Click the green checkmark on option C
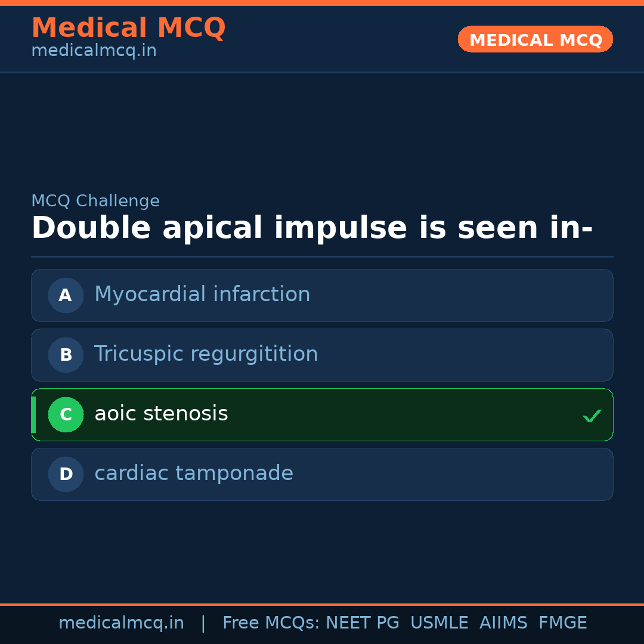The height and width of the screenshot is (644, 644). click(x=592, y=416)
